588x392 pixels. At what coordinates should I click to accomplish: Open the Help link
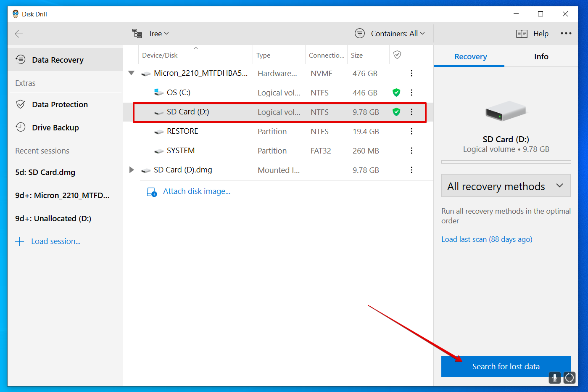click(x=541, y=34)
